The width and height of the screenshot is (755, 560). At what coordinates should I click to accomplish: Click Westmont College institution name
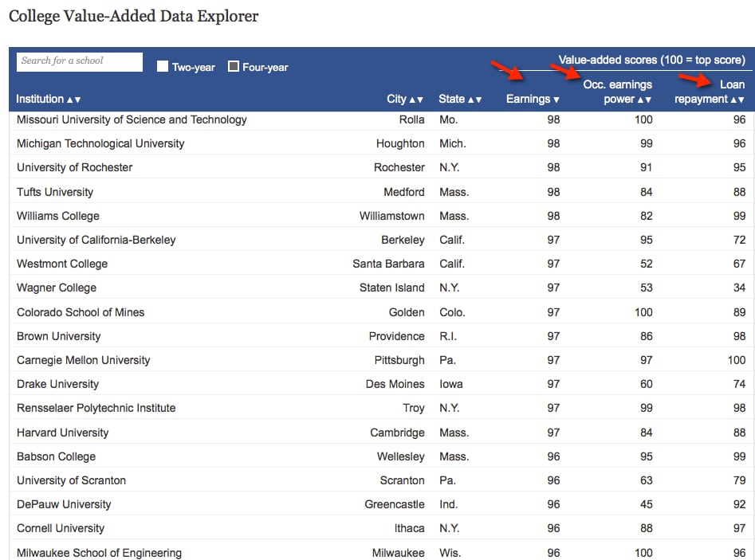click(x=62, y=264)
